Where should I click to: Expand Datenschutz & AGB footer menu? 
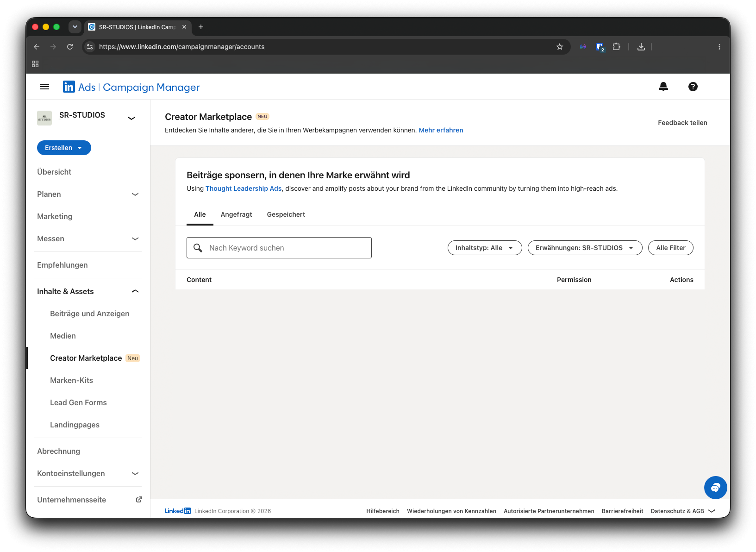click(x=683, y=511)
